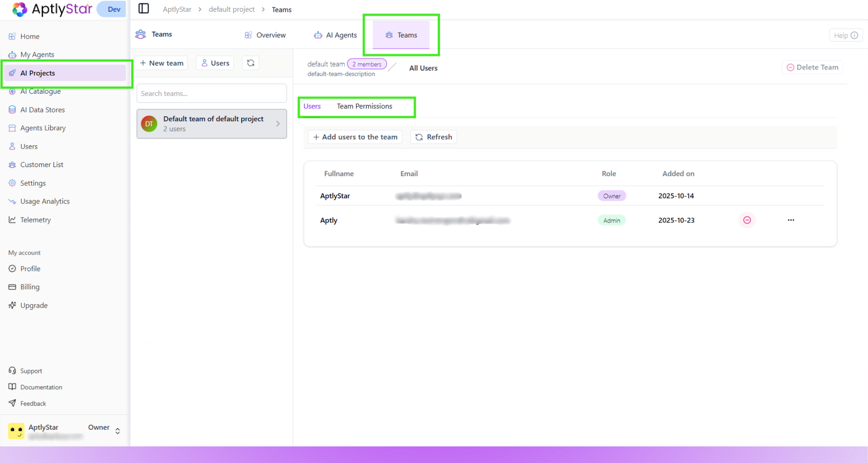868x463 pixels.
Task: Create a New team
Action: pos(162,63)
